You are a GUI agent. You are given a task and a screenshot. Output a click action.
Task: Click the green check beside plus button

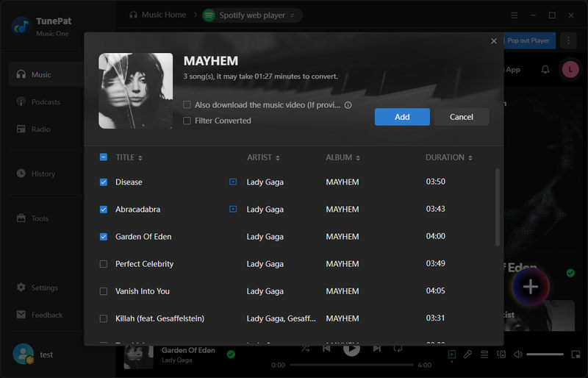pos(570,274)
